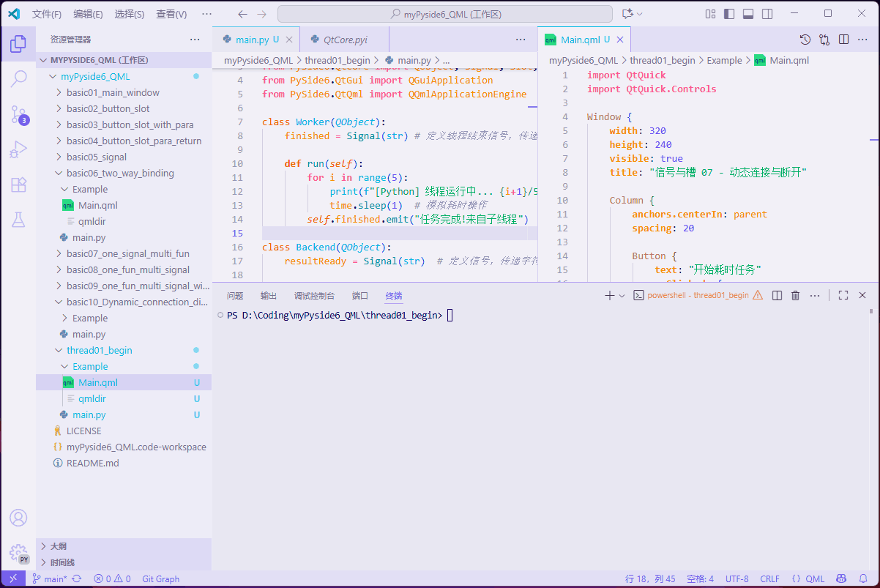Open more actions for main.py editor group

pos(521,40)
